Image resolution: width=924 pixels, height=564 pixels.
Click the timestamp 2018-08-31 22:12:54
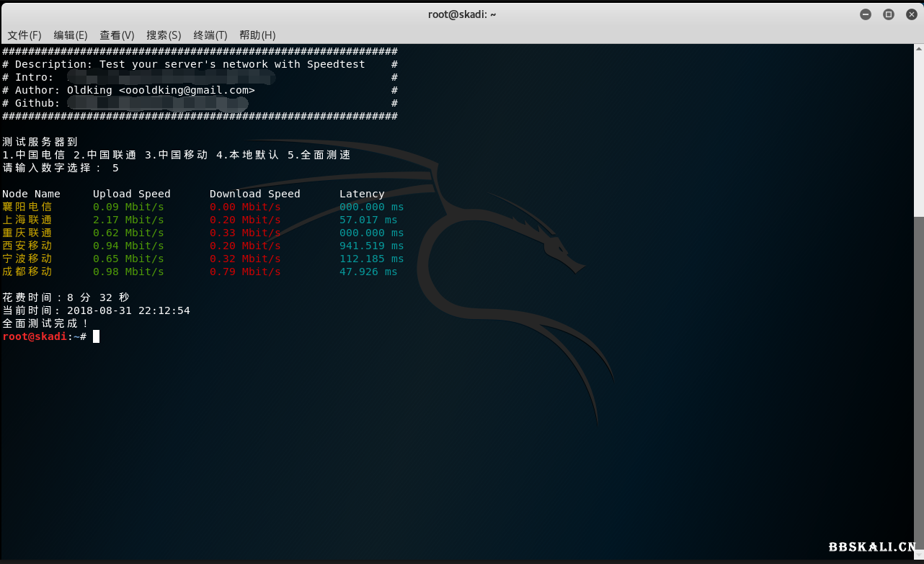point(128,310)
